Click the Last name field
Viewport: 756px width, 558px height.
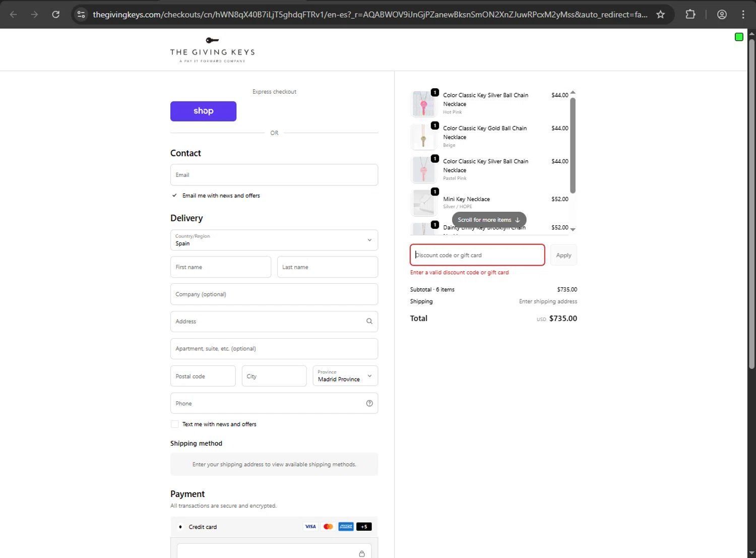(328, 267)
